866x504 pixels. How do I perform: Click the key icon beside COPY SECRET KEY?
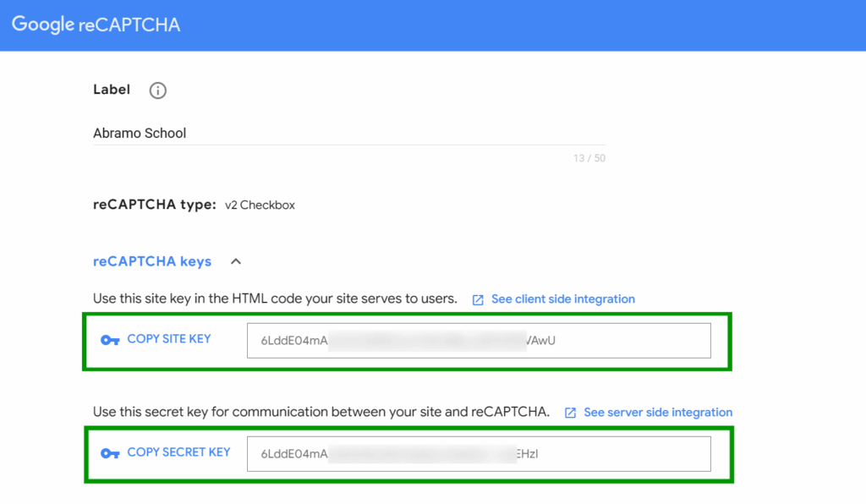(x=110, y=452)
